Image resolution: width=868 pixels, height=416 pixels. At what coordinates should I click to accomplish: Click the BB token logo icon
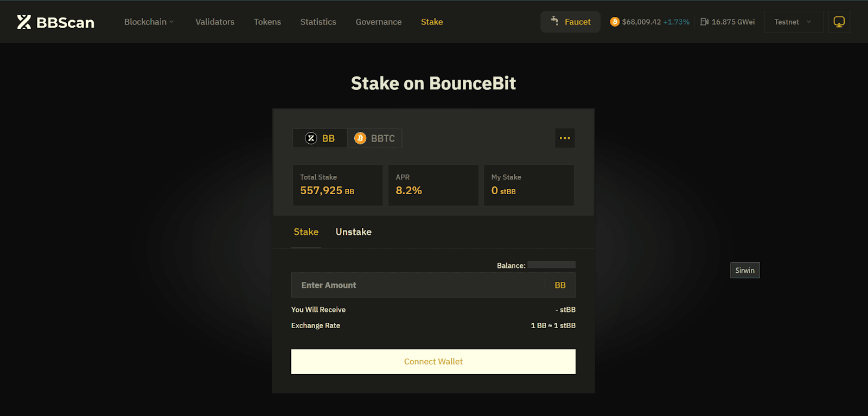point(311,138)
